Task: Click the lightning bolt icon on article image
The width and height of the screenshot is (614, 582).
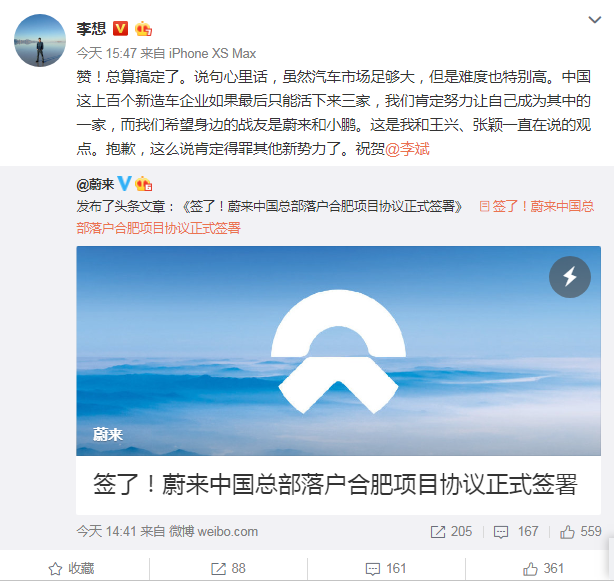Action: [x=569, y=277]
